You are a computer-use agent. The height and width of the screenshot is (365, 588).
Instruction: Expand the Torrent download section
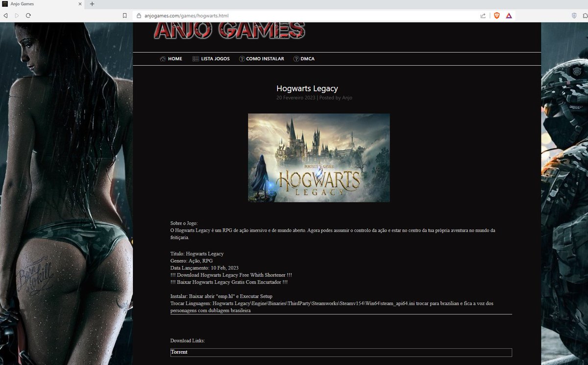pos(341,352)
